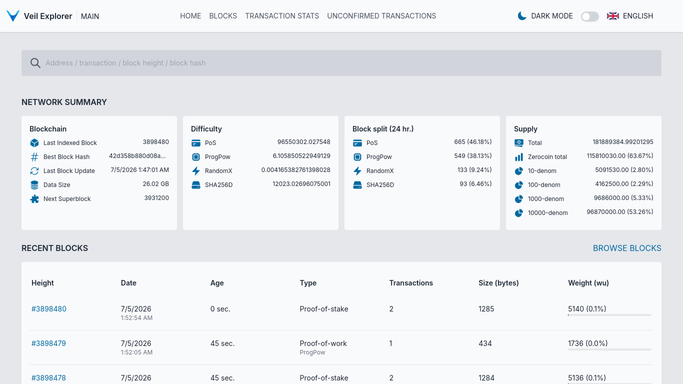Click the Browse Blocks link
The width and height of the screenshot is (683, 384).
coord(627,248)
